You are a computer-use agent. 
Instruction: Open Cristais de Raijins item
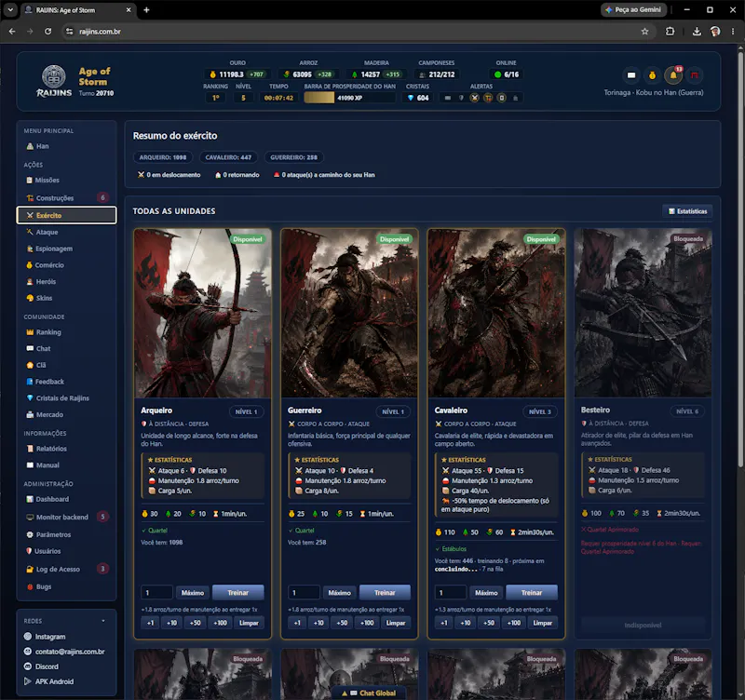pyautogui.click(x=66, y=398)
